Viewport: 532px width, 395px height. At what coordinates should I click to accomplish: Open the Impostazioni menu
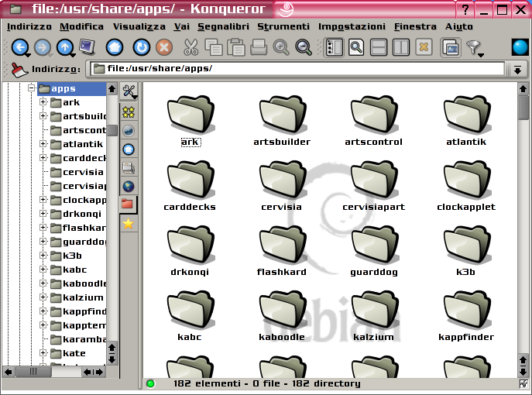tap(352, 26)
